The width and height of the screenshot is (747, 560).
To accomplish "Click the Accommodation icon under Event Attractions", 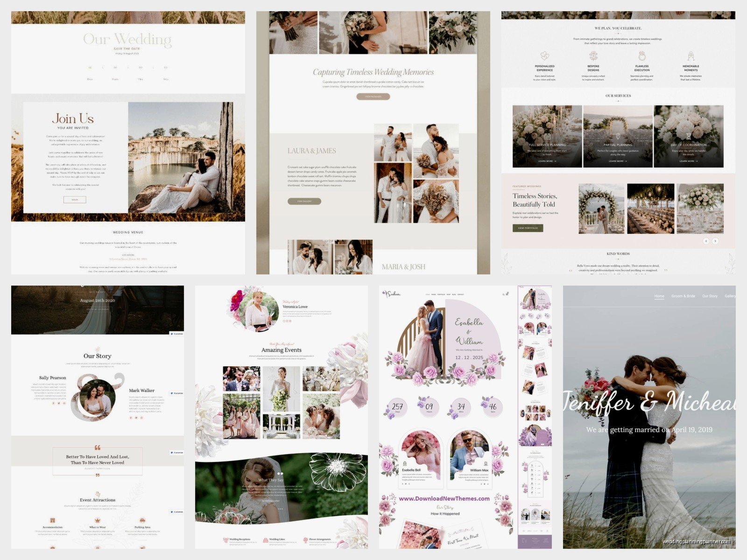I will coord(52,520).
